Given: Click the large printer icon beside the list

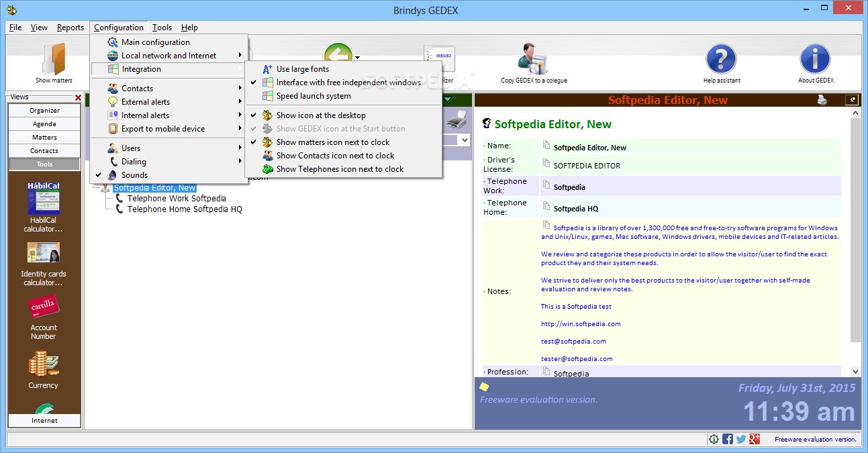Looking at the screenshot, I should click(456, 121).
